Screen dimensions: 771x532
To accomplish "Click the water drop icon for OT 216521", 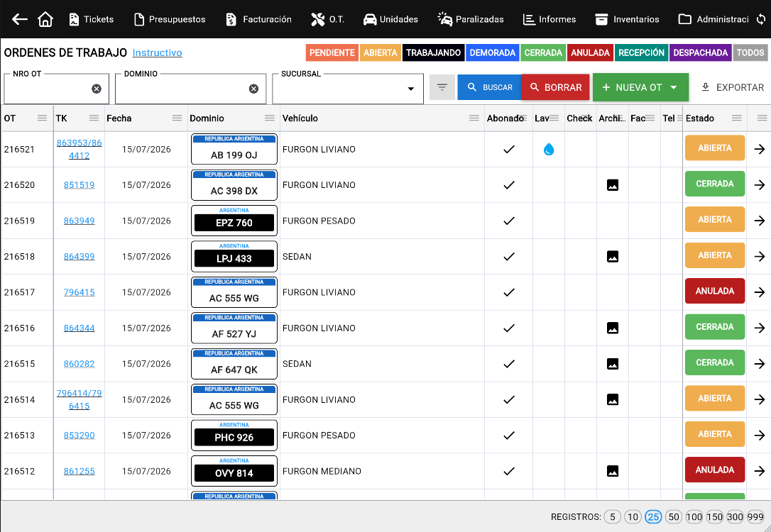I will pos(549,150).
